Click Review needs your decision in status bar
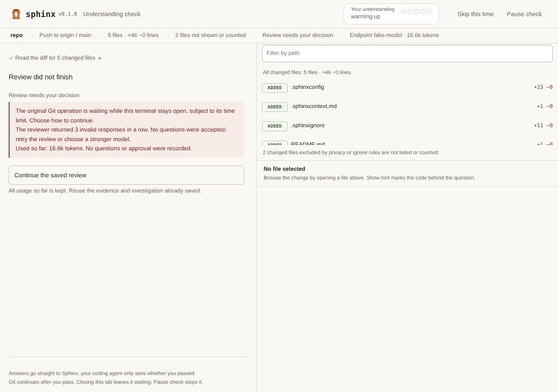 pyautogui.click(x=298, y=35)
